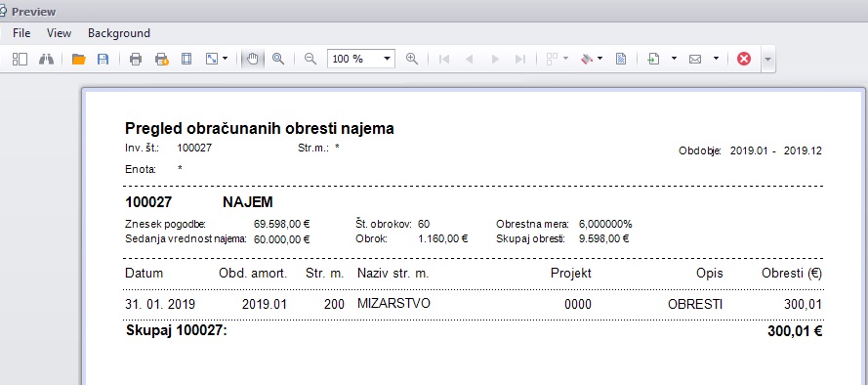Screen dimensions: 868x385
Task: Go to the next page
Action: click(x=495, y=59)
